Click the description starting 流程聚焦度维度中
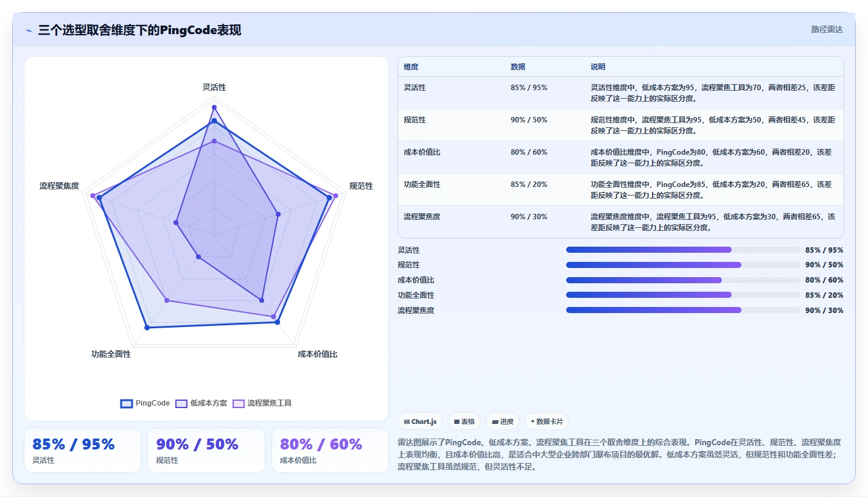 tap(713, 222)
